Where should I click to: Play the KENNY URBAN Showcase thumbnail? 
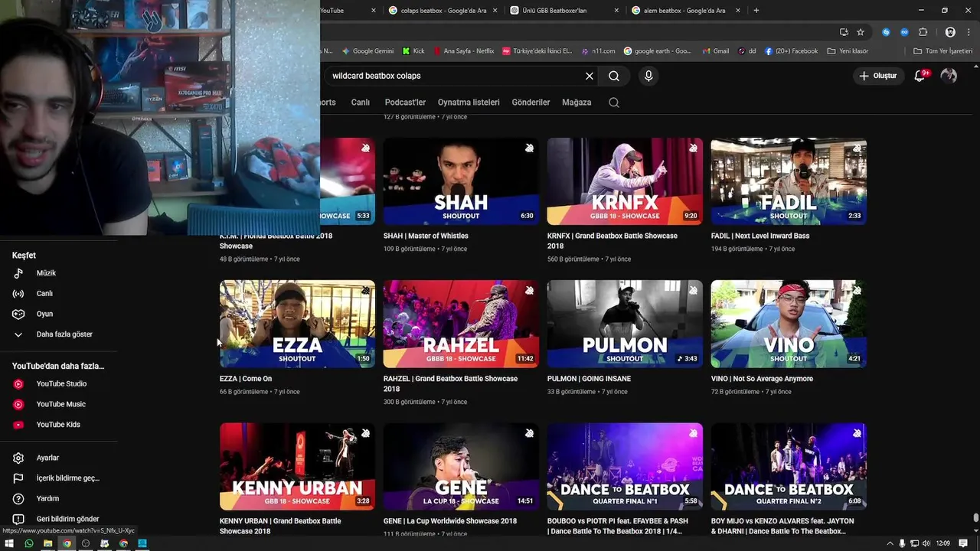pos(297,467)
